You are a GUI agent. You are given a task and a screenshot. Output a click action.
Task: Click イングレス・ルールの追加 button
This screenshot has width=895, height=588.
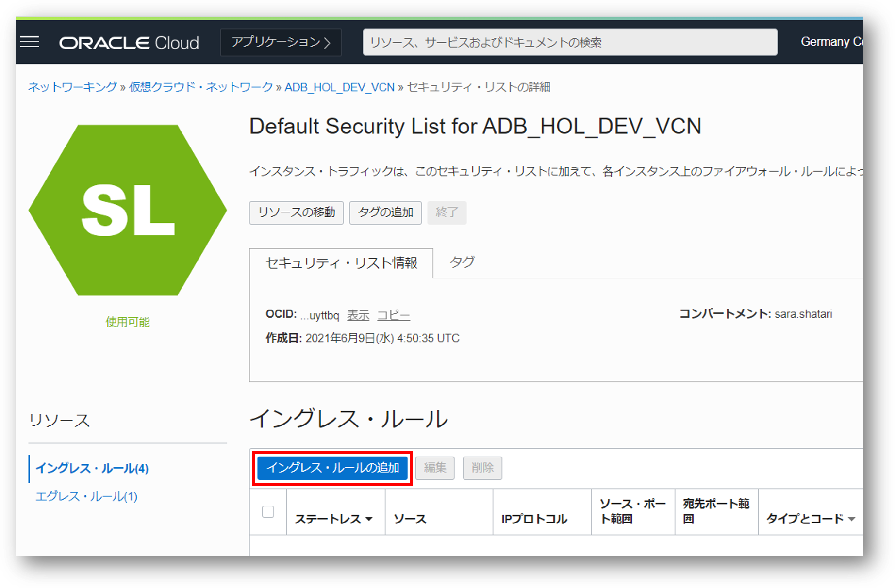tap(332, 468)
